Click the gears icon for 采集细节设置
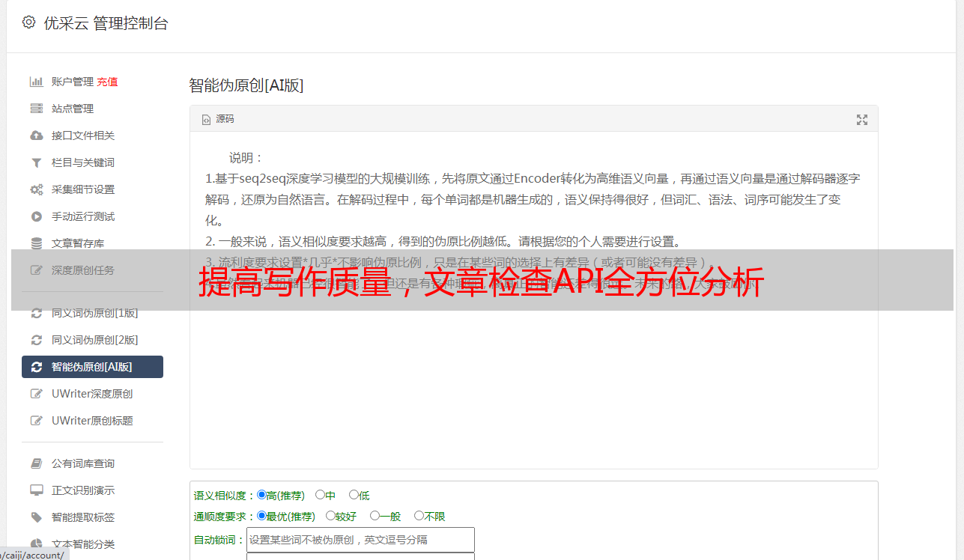The width and height of the screenshot is (964, 560). [x=36, y=189]
